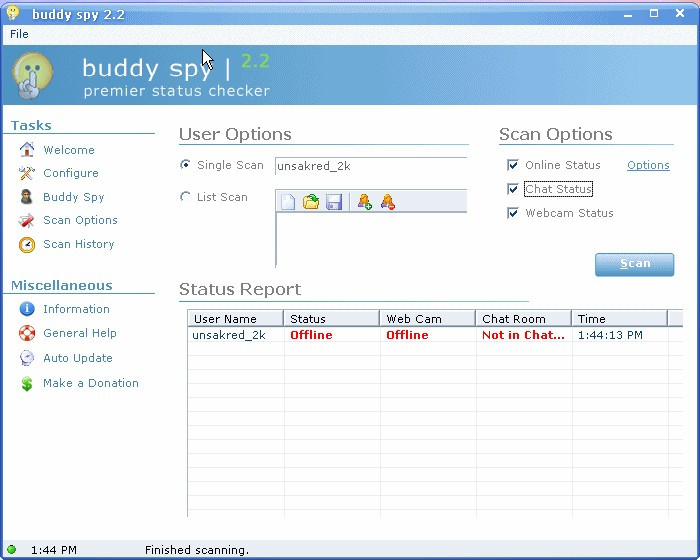Click the Auto Update globe icon
This screenshot has width=700, height=560.
pyautogui.click(x=27, y=358)
